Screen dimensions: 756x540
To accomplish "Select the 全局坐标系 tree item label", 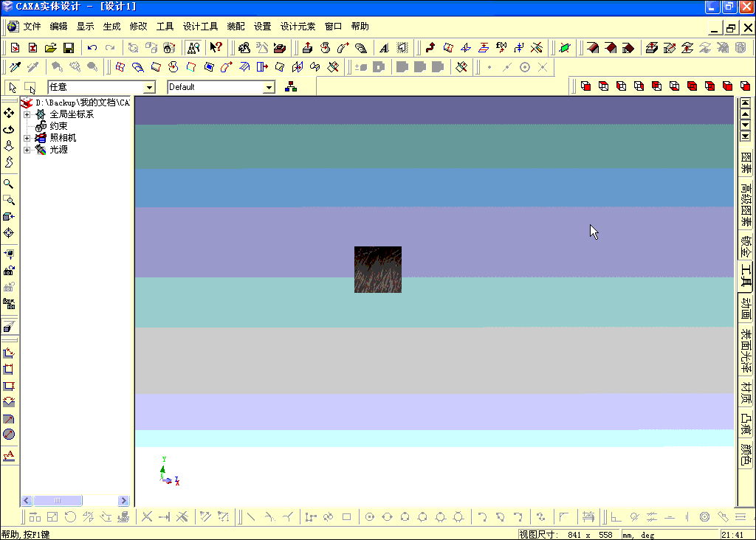I will (72, 114).
